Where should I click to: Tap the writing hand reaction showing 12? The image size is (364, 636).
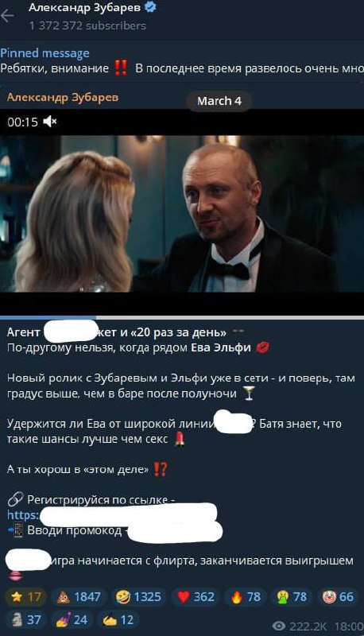click(x=118, y=619)
